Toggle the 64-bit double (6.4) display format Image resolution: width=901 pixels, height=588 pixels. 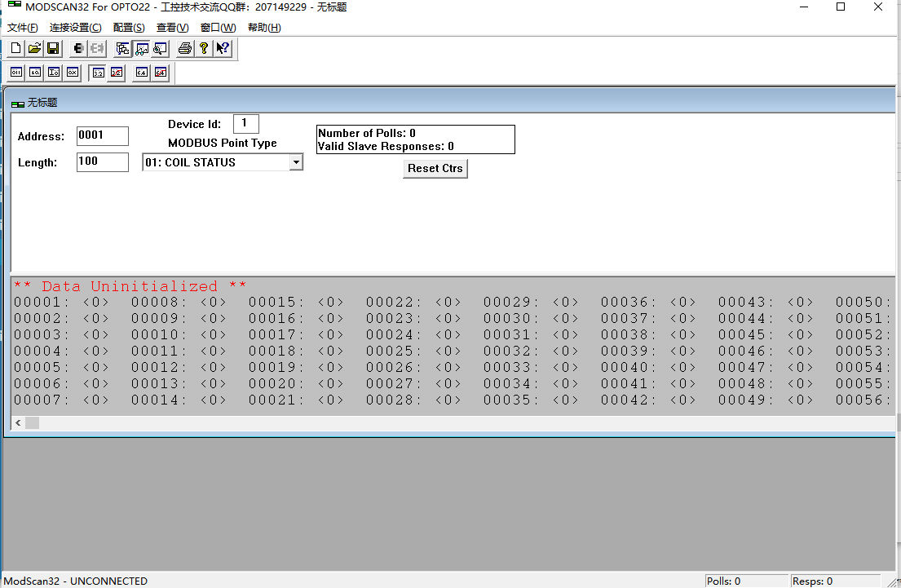142,73
